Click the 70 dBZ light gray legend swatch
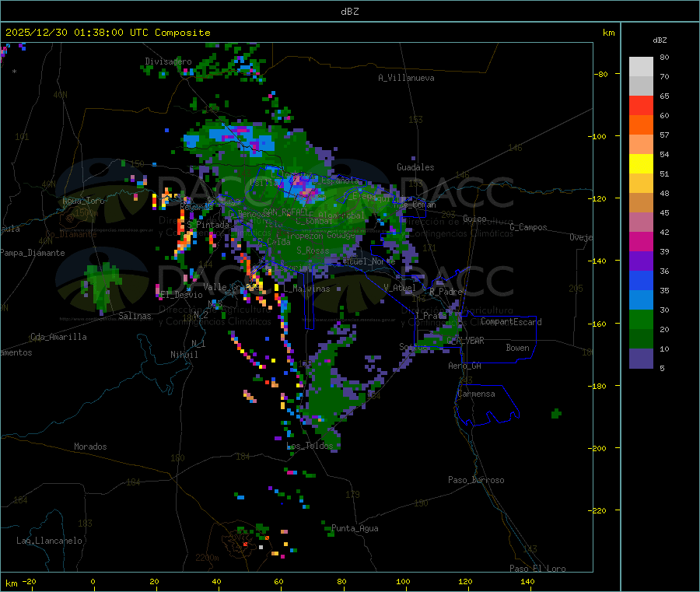The image size is (700, 592). tap(641, 86)
